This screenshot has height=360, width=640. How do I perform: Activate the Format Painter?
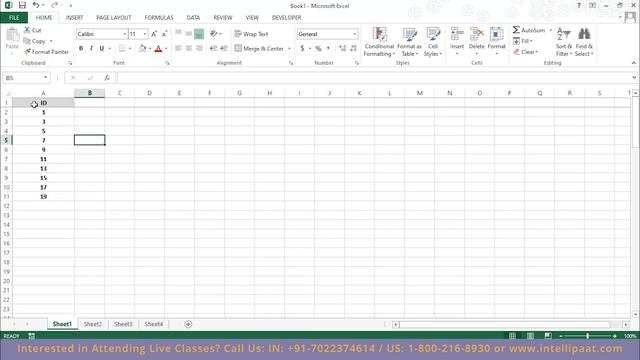(x=46, y=52)
